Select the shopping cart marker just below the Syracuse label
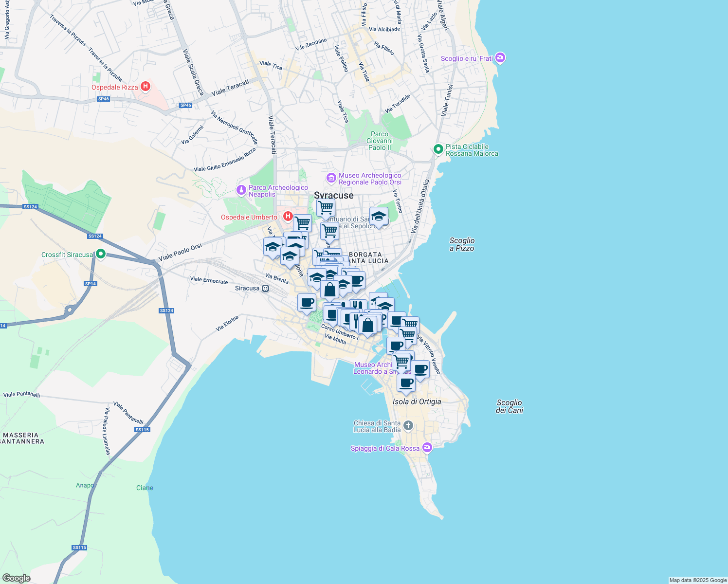 click(326, 208)
